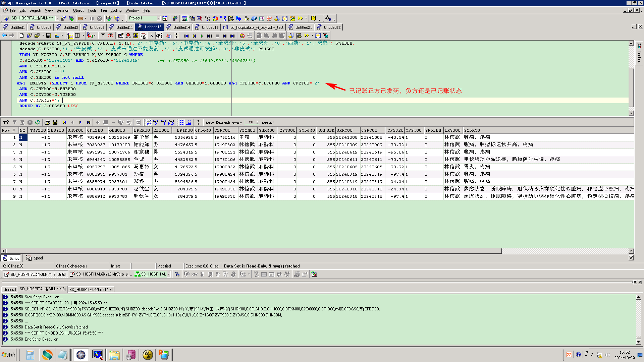Click the New file icon in editor toolbar

coord(21,36)
